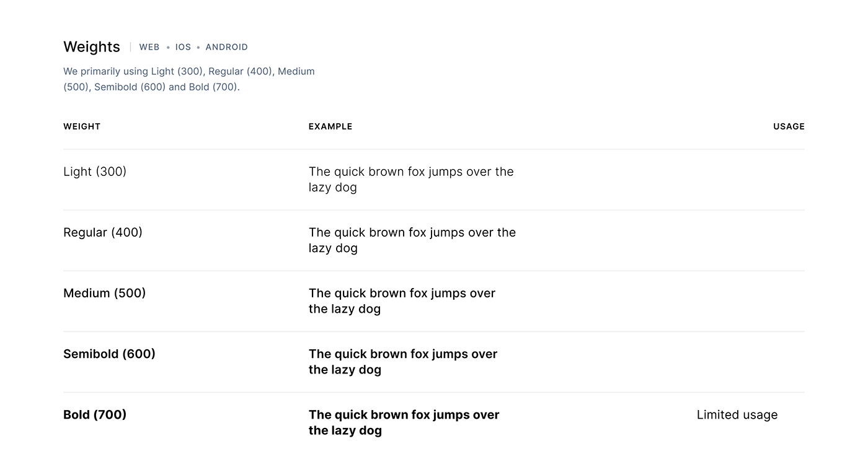Image resolution: width=868 pixels, height=467 pixels.
Task: Select the Medium (500) weight label
Action: [105, 293]
